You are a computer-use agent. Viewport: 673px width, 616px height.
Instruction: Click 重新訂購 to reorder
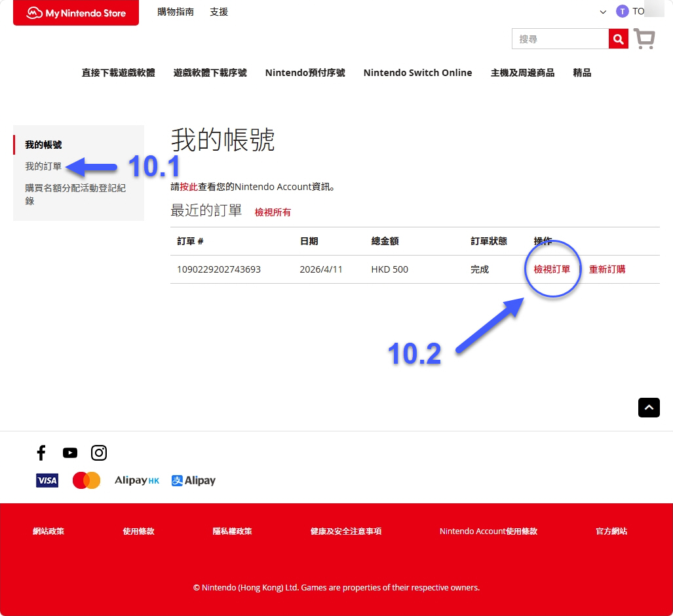coord(607,269)
